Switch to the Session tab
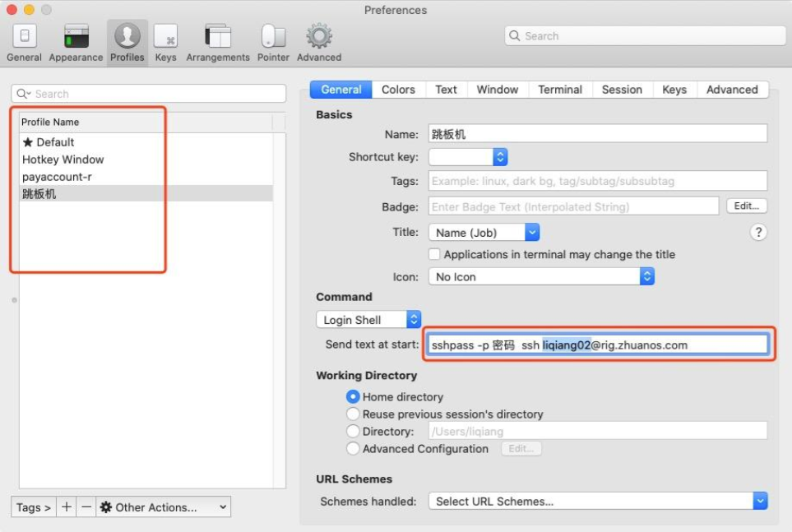 (x=622, y=90)
